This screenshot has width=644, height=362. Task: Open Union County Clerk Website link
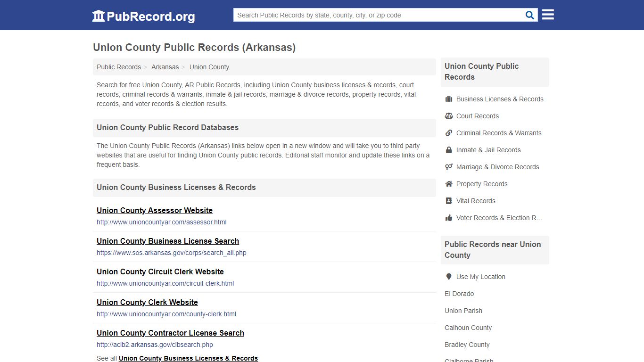[x=147, y=302]
